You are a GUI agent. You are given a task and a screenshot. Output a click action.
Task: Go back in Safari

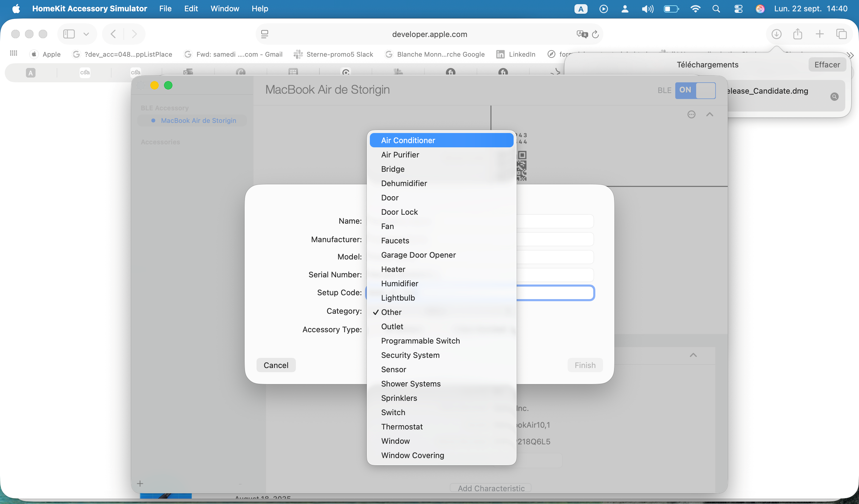(x=114, y=34)
